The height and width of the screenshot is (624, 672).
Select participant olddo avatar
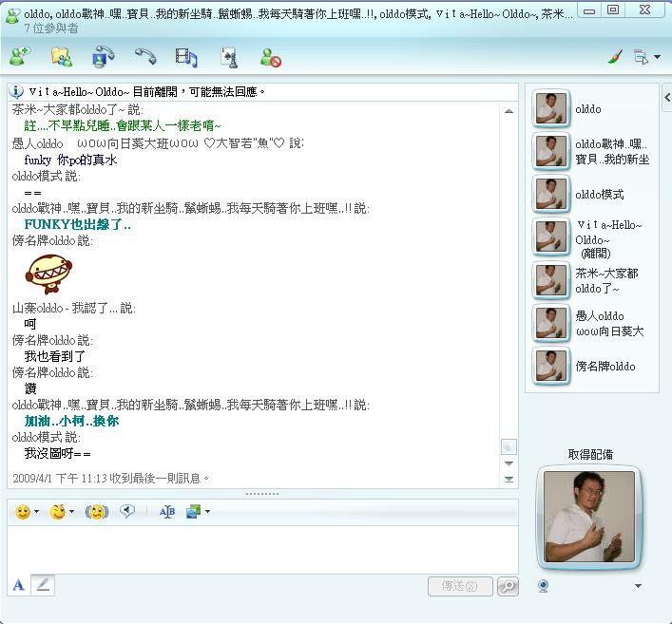tap(551, 108)
